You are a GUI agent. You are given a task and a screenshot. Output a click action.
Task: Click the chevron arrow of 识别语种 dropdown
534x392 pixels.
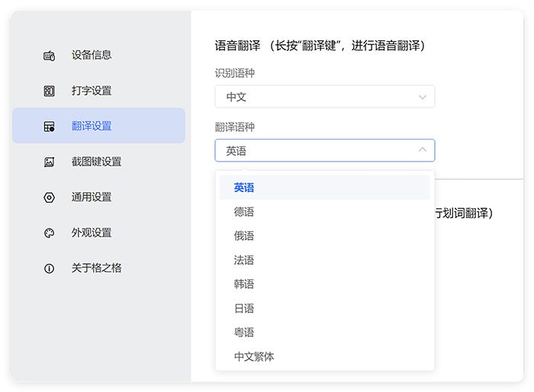click(423, 97)
